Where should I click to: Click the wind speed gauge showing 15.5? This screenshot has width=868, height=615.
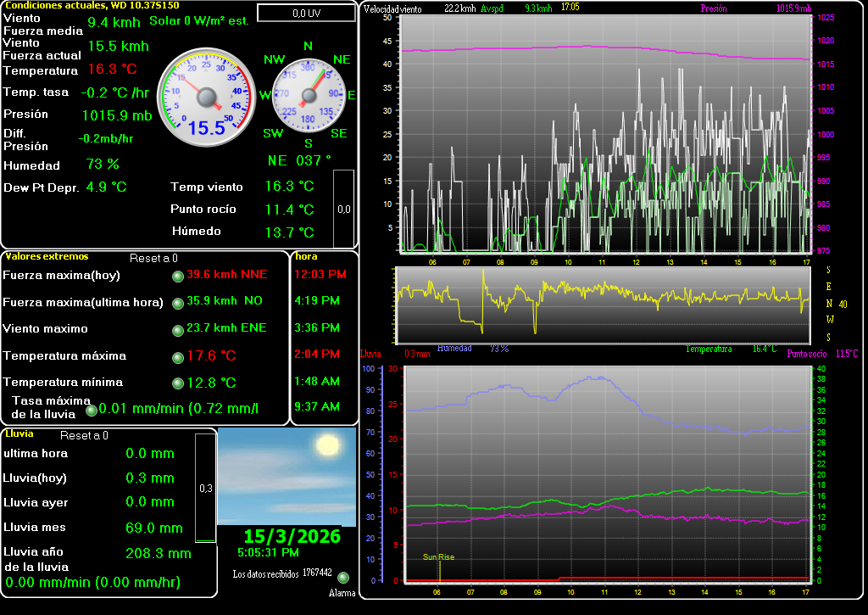tap(206, 95)
